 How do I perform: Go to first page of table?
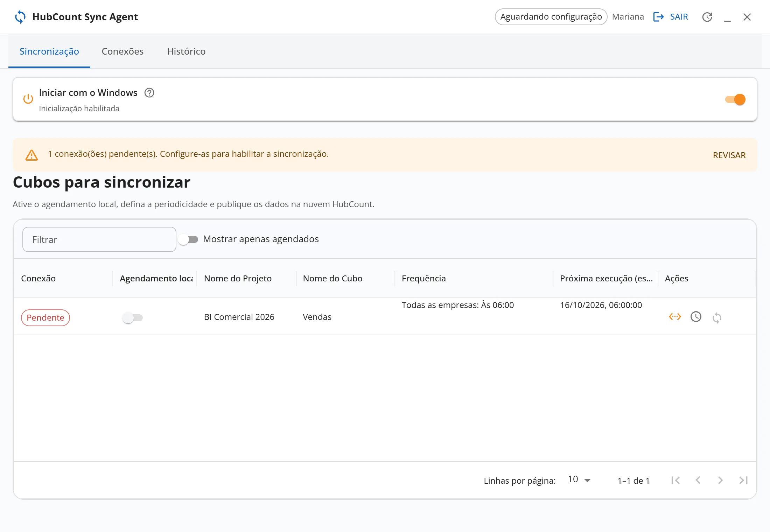click(x=675, y=480)
